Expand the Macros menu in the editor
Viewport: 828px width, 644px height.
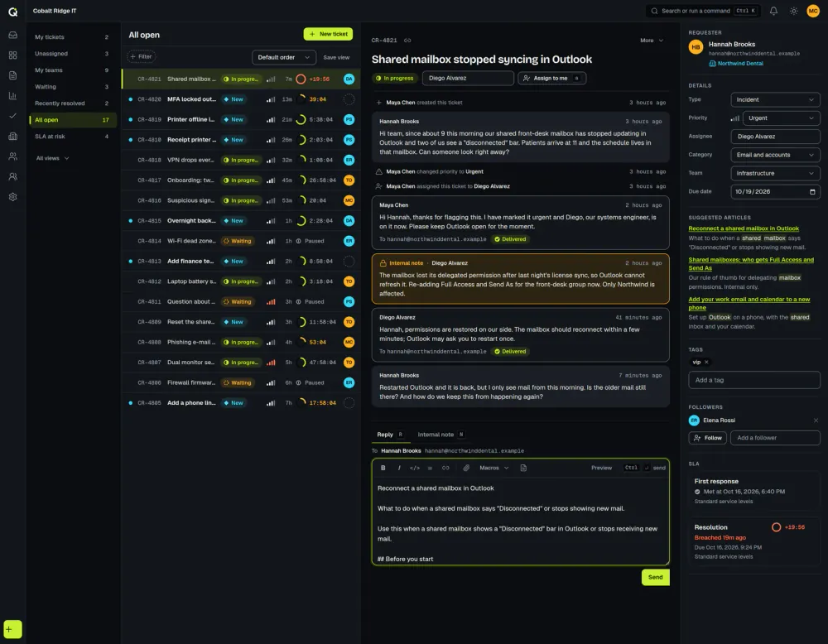tap(494, 468)
